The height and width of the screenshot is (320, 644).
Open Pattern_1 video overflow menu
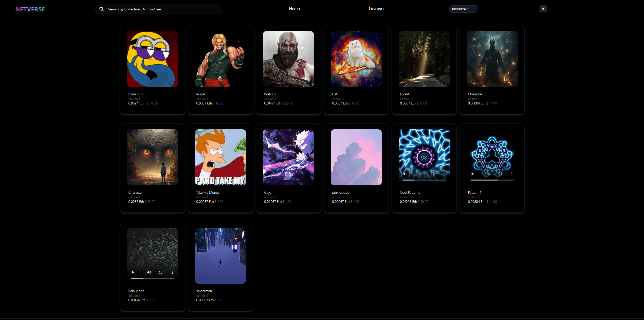tap(512, 174)
